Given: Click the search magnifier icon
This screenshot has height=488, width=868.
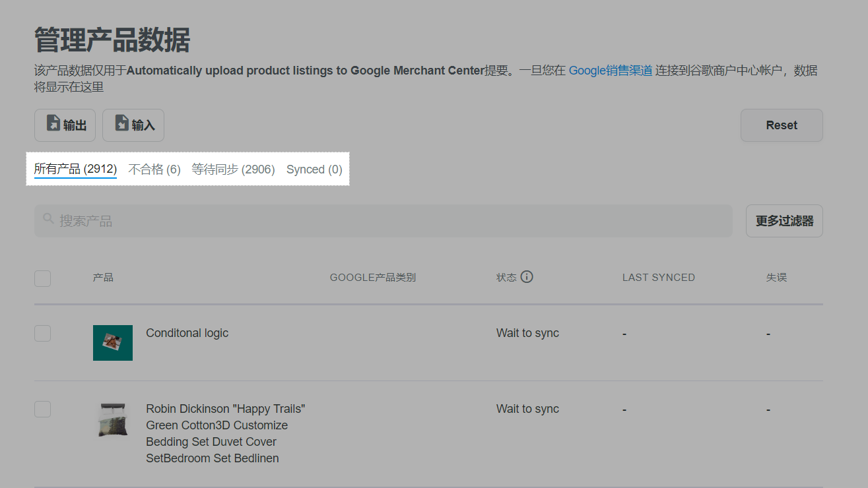Looking at the screenshot, I should click(x=48, y=219).
